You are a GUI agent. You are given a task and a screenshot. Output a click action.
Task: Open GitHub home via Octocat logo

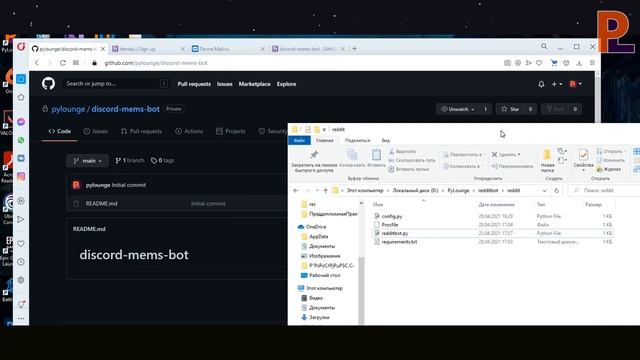[48, 84]
